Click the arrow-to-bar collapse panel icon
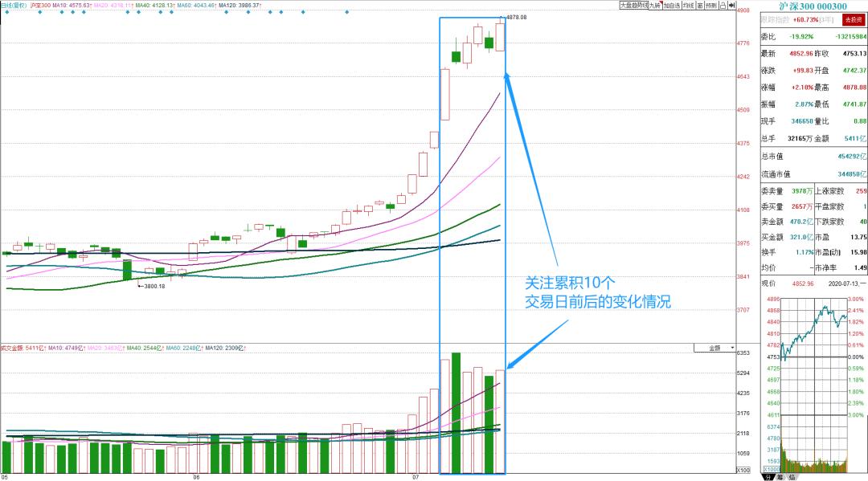 tap(732, 6)
